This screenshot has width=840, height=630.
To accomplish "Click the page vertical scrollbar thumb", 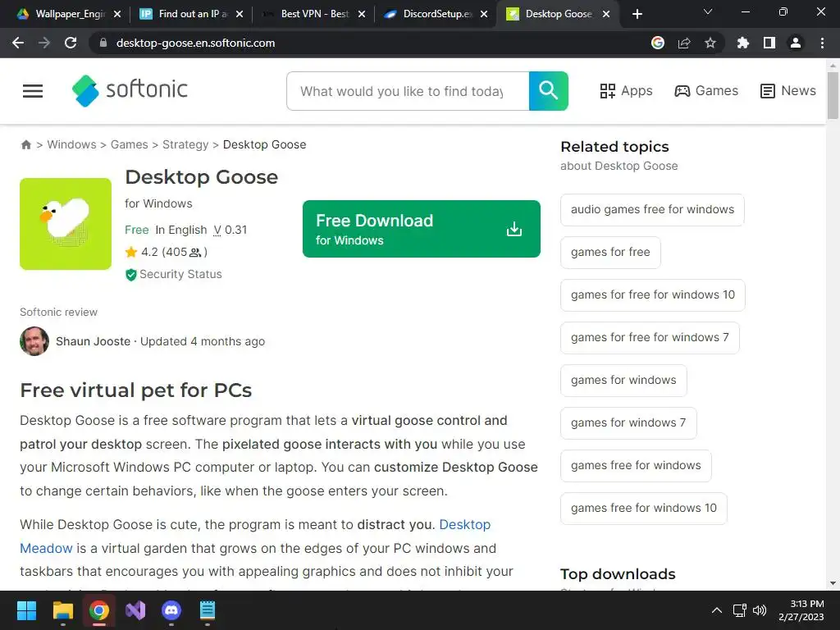I will point(833,95).
